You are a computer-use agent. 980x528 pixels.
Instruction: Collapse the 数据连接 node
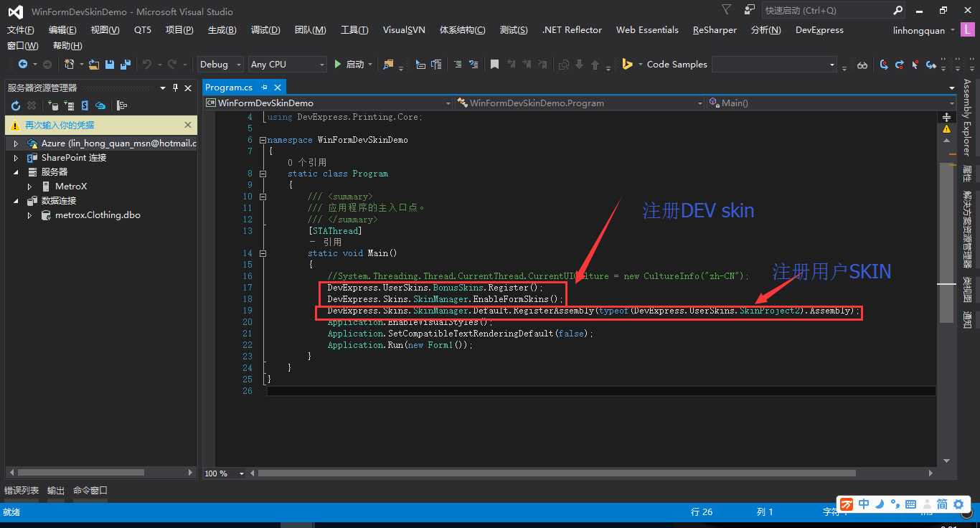[x=16, y=201]
